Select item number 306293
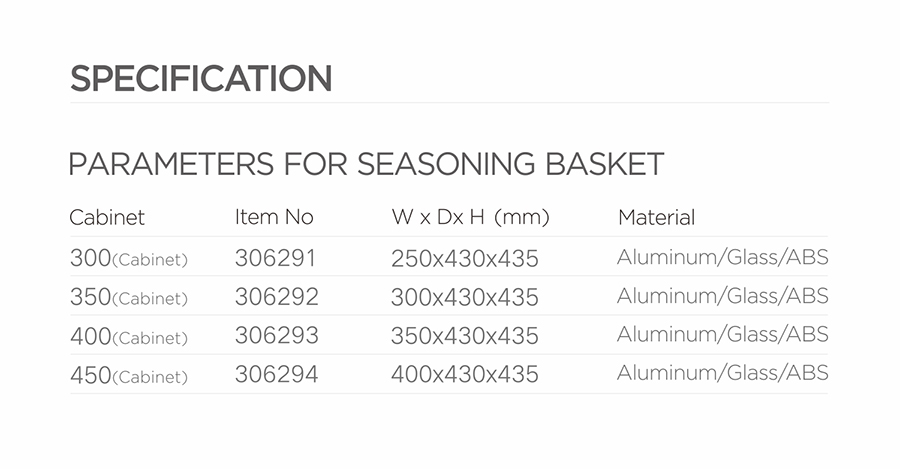The width and height of the screenshot is (900, 469). pyautogui.click(x=277, y=336)
